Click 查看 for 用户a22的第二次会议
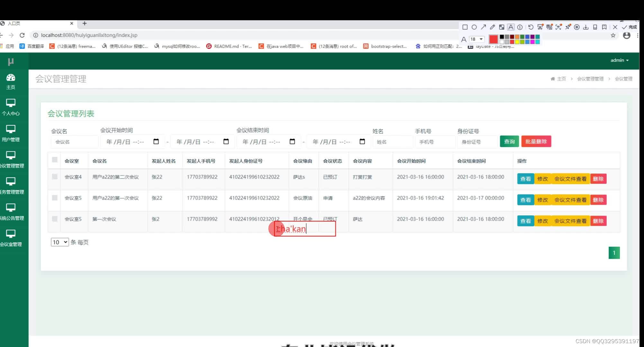Screen dimensions: 644x347 click(526, 179)
